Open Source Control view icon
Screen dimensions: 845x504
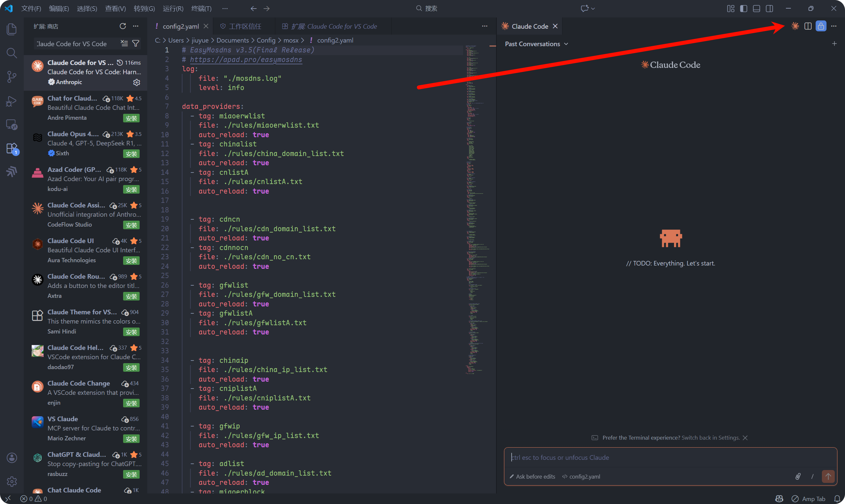click(12, 77)
